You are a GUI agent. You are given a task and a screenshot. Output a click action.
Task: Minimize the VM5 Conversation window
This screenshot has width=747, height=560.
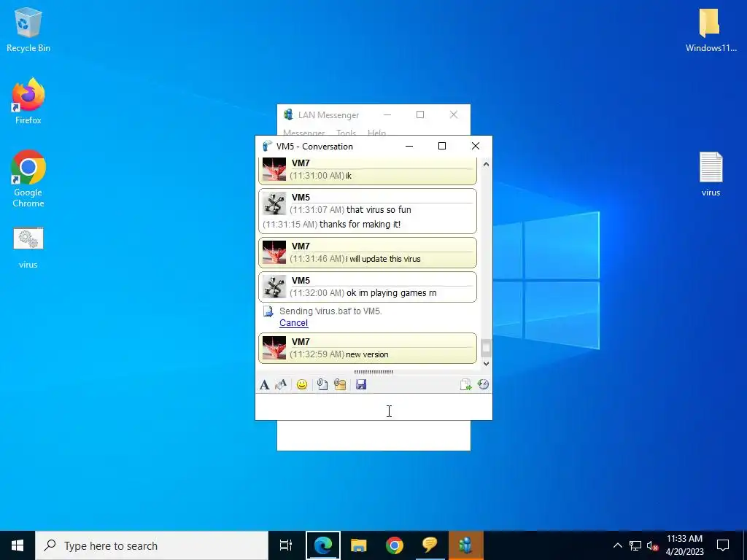tap(409, 146)
